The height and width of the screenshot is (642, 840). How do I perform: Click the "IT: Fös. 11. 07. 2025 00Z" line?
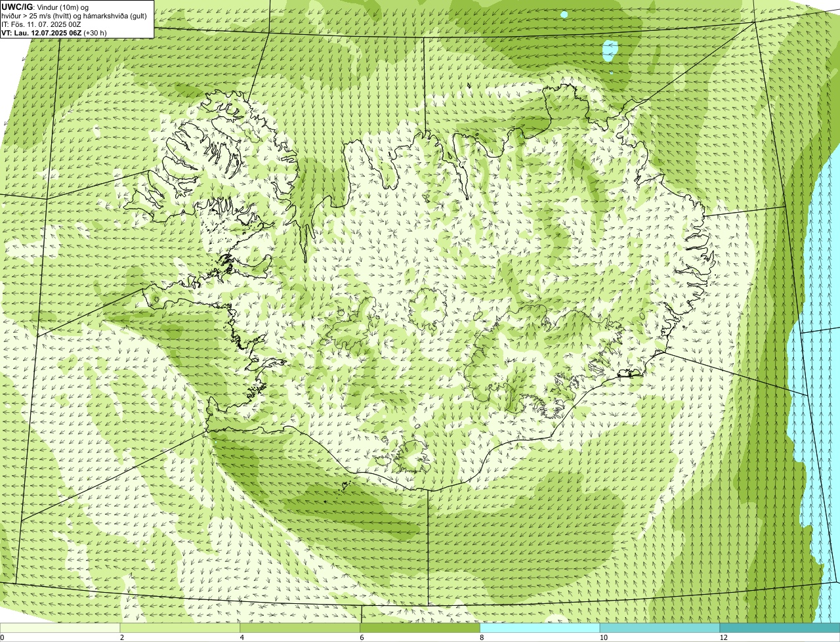(41, 24)
